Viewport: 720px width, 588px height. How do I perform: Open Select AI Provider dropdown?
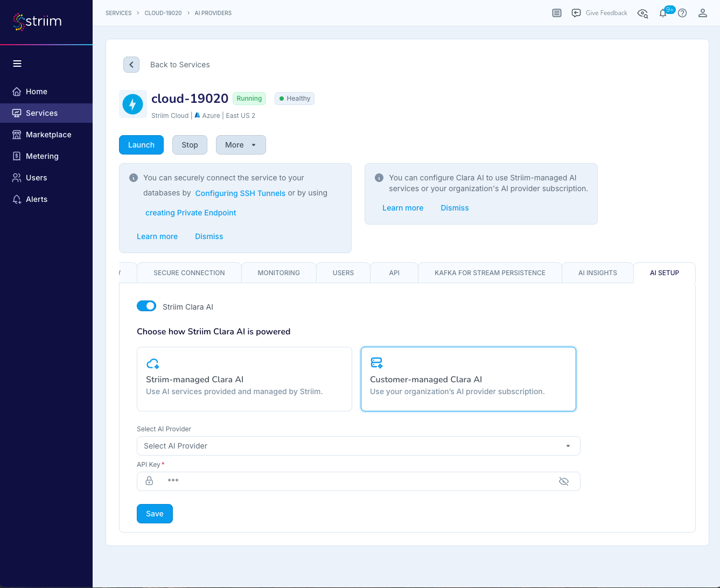coord(359,446)
